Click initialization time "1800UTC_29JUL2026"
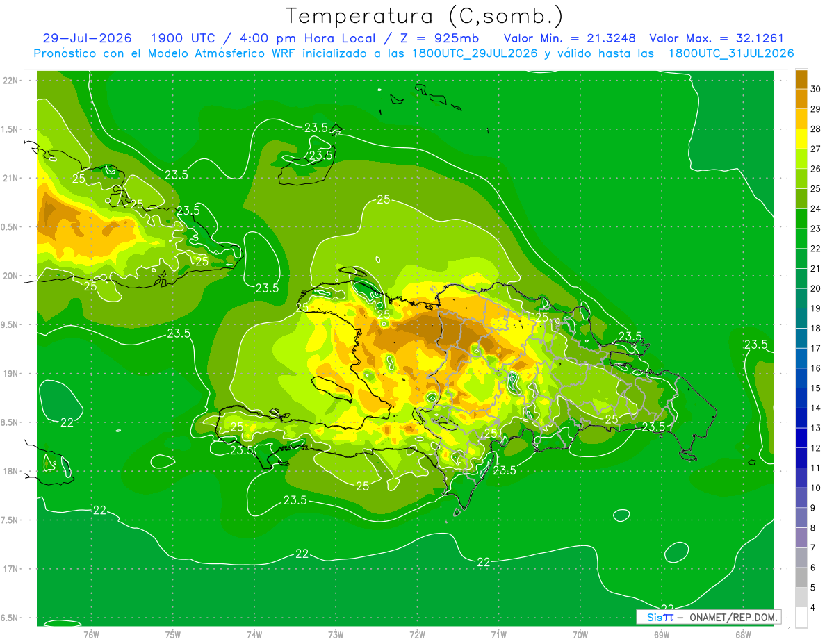 coord(473,53)
